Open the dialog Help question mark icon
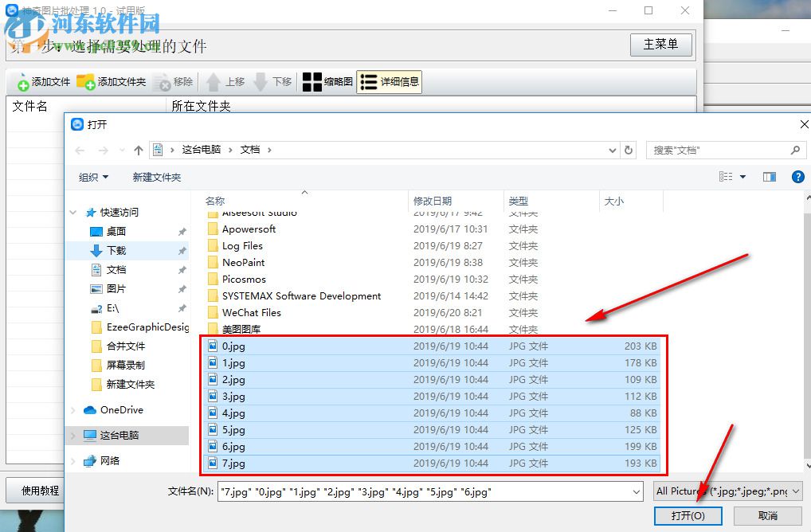Screen dimensions: 811x532 click(x=798, y=177)
